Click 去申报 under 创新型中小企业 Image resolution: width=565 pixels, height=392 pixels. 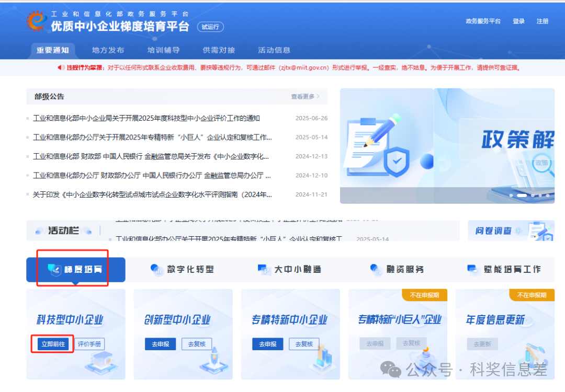(x=161, y=344)
